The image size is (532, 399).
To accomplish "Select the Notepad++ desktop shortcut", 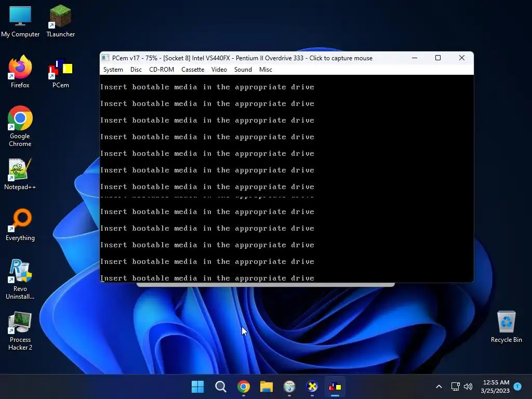I will click(x=20, y=174).
